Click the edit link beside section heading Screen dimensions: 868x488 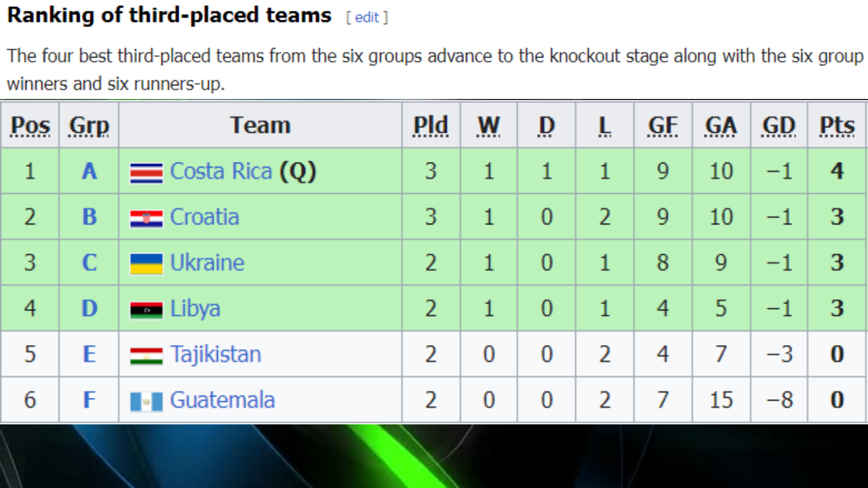pos(367,18)
